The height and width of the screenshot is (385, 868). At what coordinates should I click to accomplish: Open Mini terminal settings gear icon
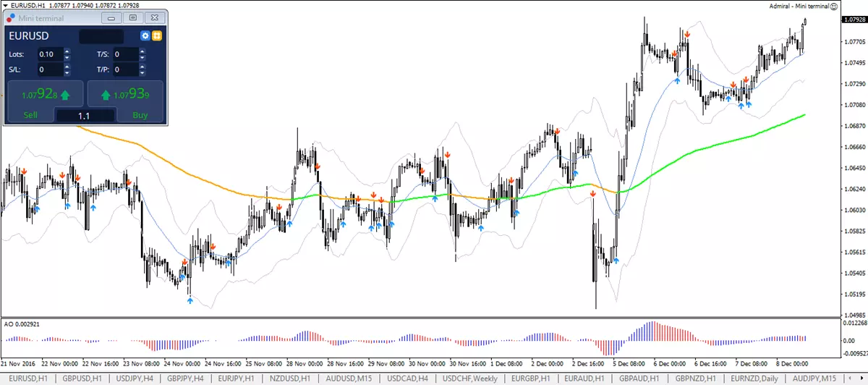(145, 35)
